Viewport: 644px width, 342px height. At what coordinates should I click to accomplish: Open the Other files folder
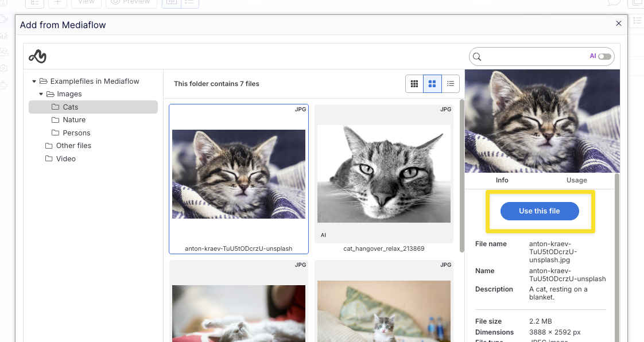pyautogui.click(x=73, y=146)
